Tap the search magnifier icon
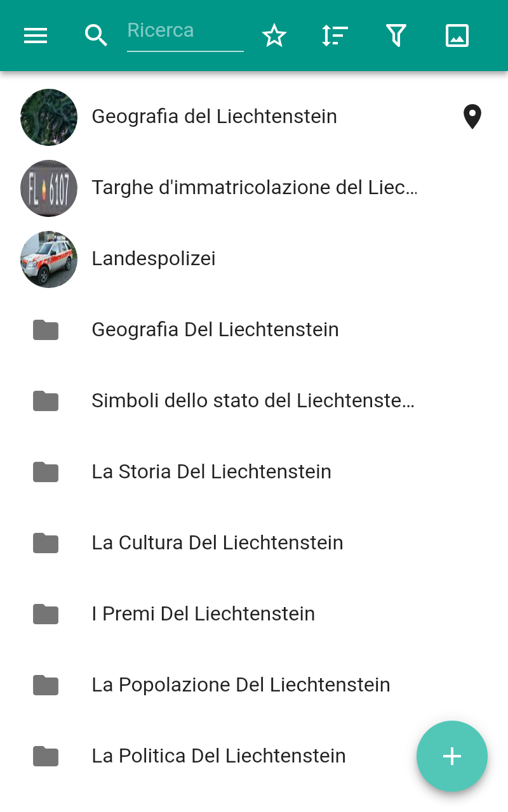Image resolution: width=508 pixels, height=812 pixels. coord(96,36)
